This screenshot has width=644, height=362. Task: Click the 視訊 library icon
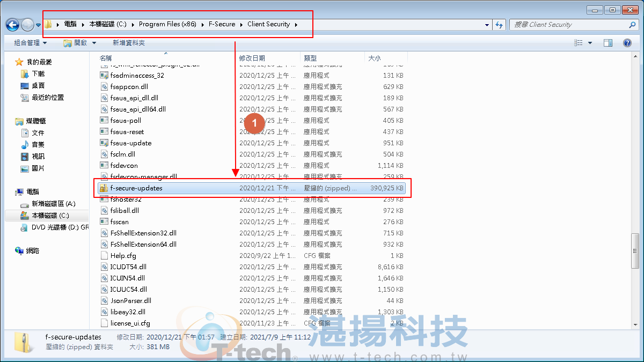pos(24,157)
